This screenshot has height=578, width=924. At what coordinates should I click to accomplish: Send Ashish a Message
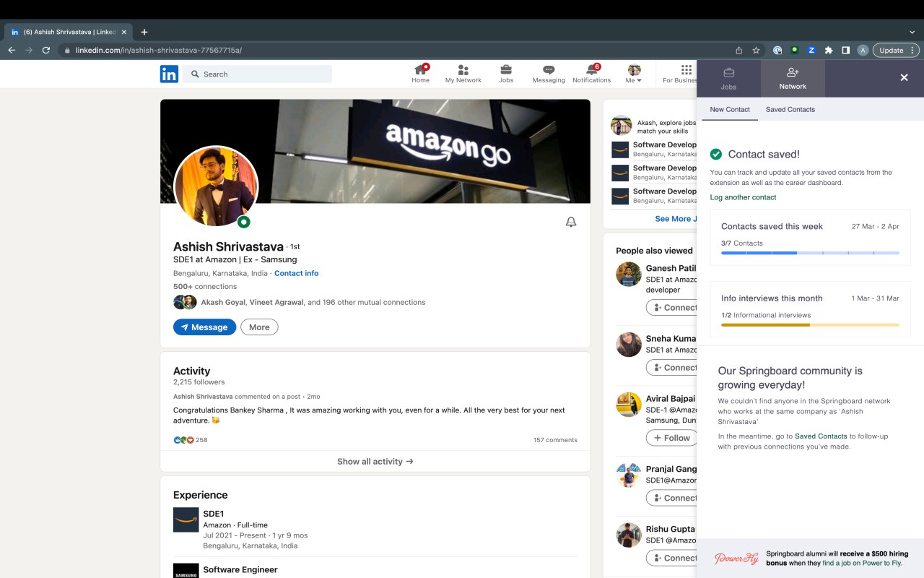pos(204,327)
